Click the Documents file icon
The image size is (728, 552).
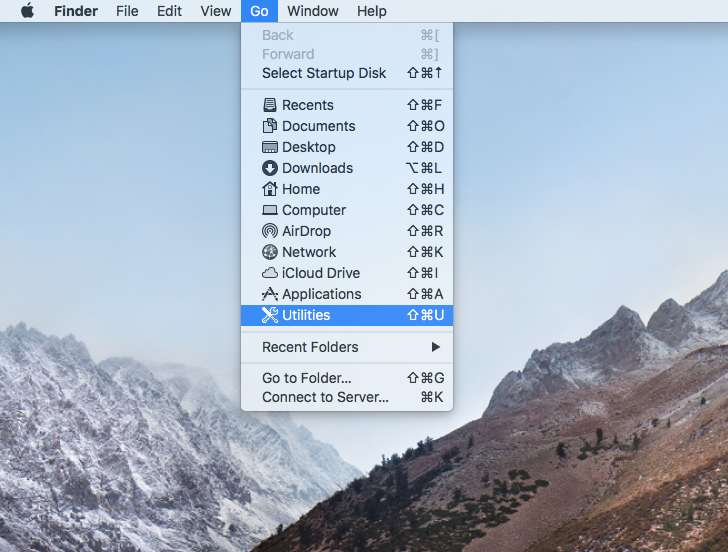270,126
